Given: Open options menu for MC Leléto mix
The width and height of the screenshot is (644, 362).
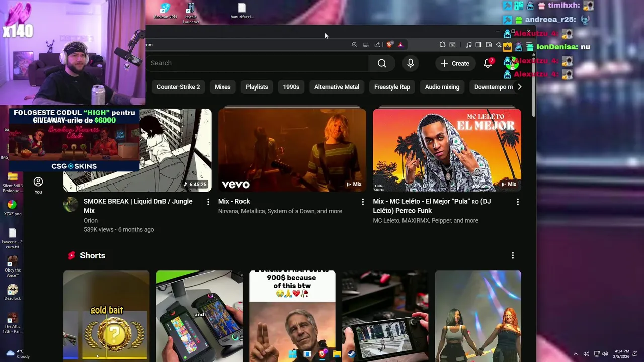Looking at the screenshot, I should [x=518, y=202].
